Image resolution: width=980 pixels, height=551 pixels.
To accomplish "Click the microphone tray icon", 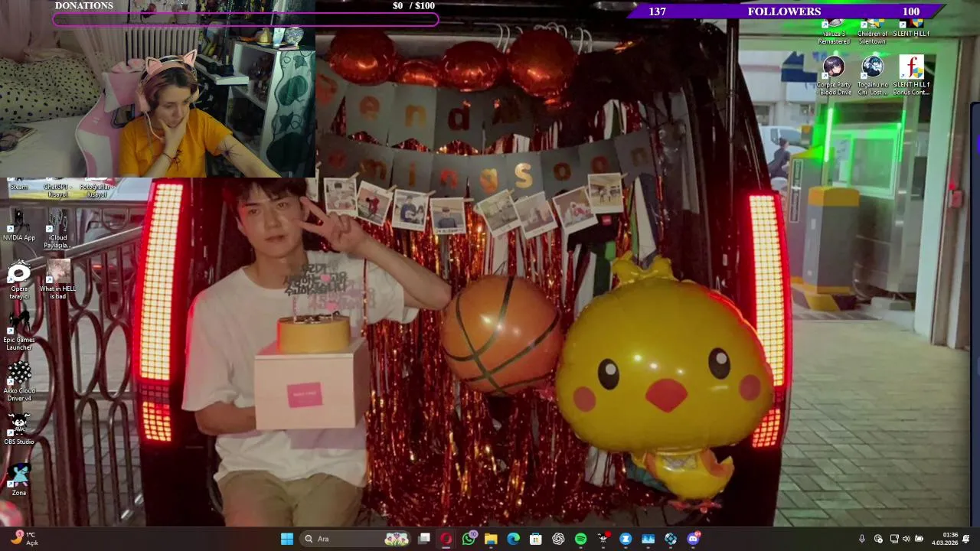I will [862, 539].
